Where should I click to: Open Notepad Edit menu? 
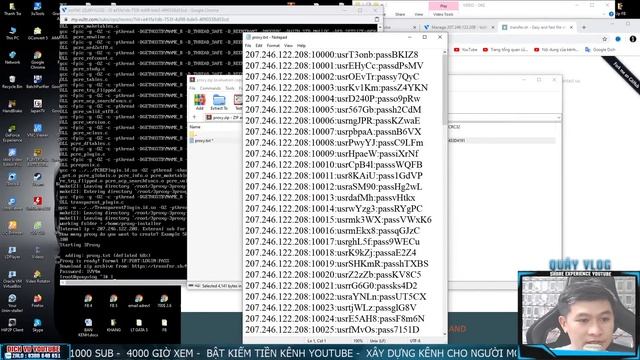coord(259,46)
